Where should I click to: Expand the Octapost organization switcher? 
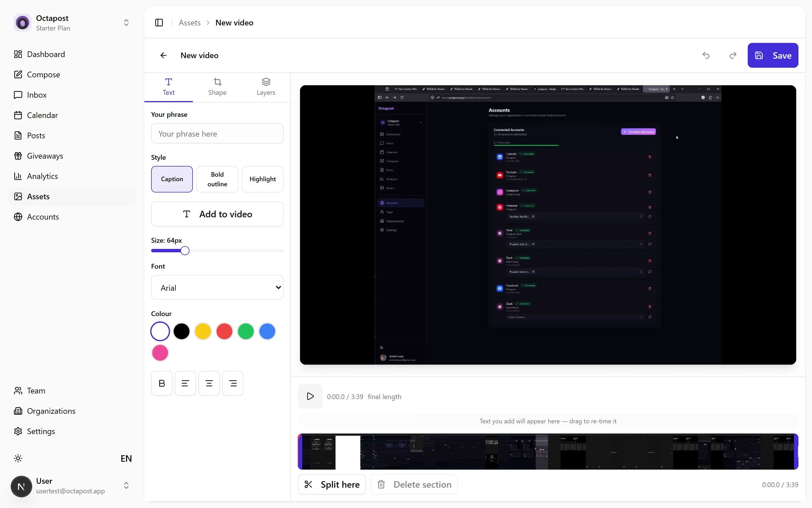[126, 23]
